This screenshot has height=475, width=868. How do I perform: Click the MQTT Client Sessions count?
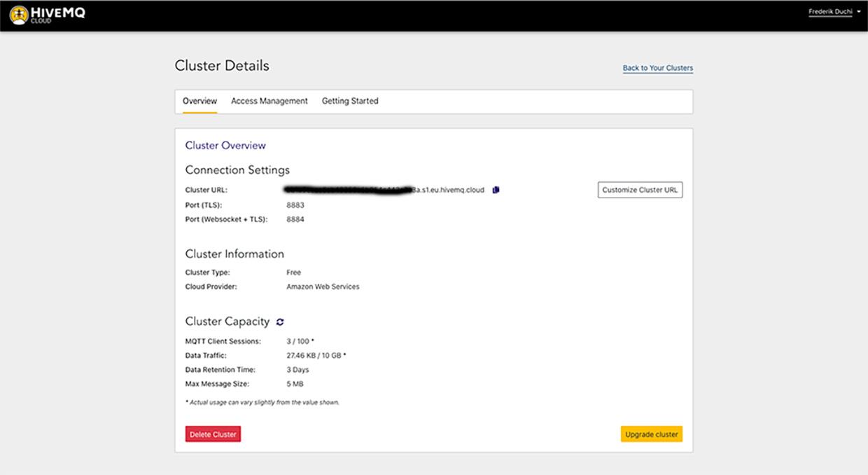pos(299,341)
